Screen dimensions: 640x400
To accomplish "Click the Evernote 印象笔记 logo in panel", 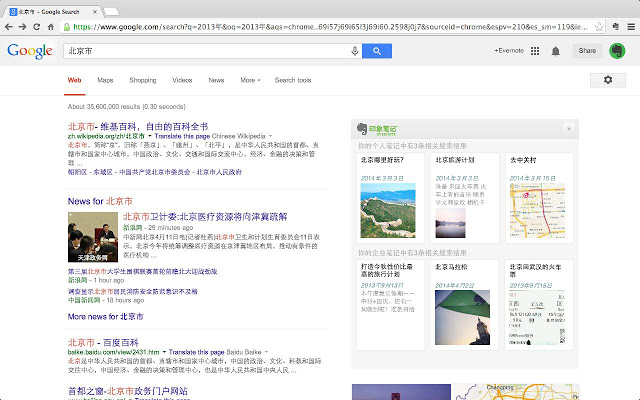I will tap(377, 129).
